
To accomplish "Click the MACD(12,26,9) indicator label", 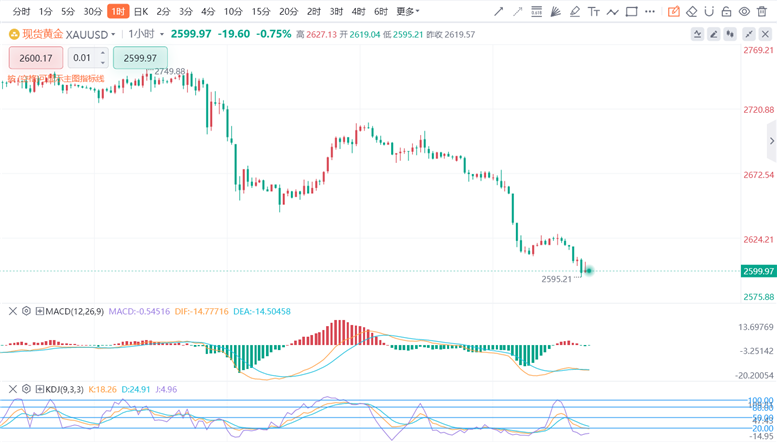I will point(75,311).
